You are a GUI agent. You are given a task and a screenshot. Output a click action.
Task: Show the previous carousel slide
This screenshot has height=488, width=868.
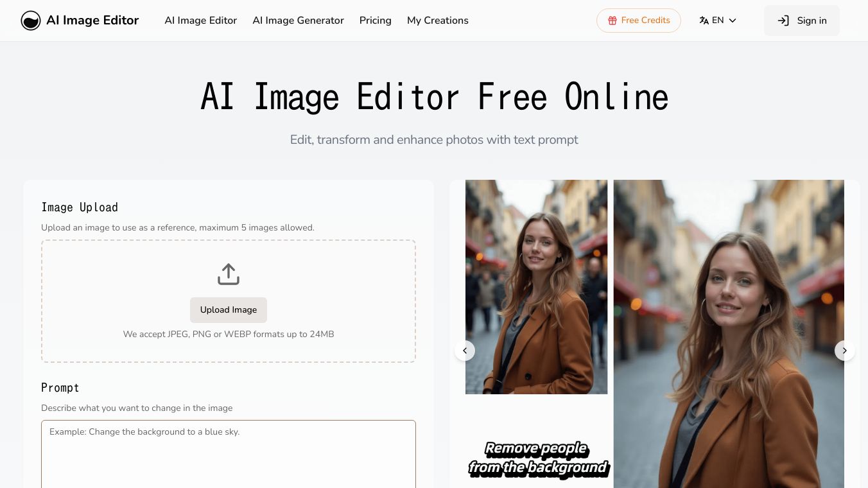click(x=465, y=351)
